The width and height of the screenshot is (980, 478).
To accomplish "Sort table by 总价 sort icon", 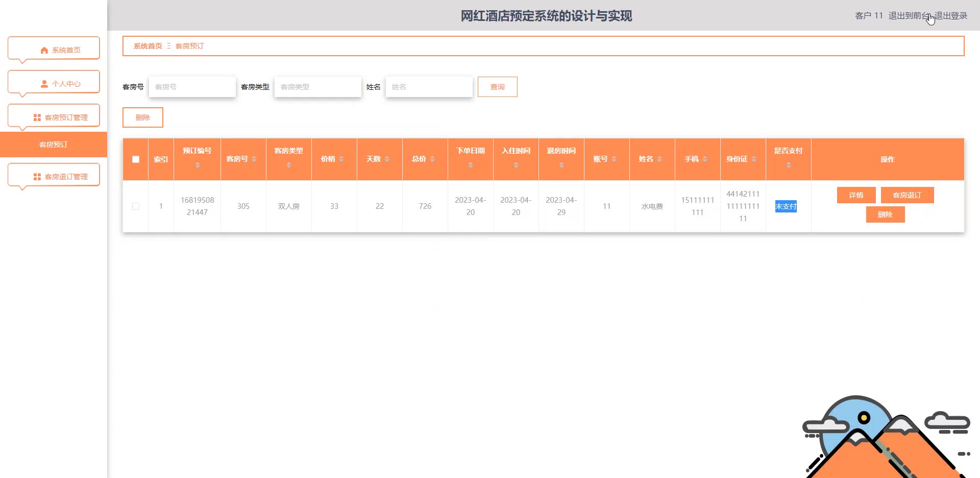I will 432,159.
